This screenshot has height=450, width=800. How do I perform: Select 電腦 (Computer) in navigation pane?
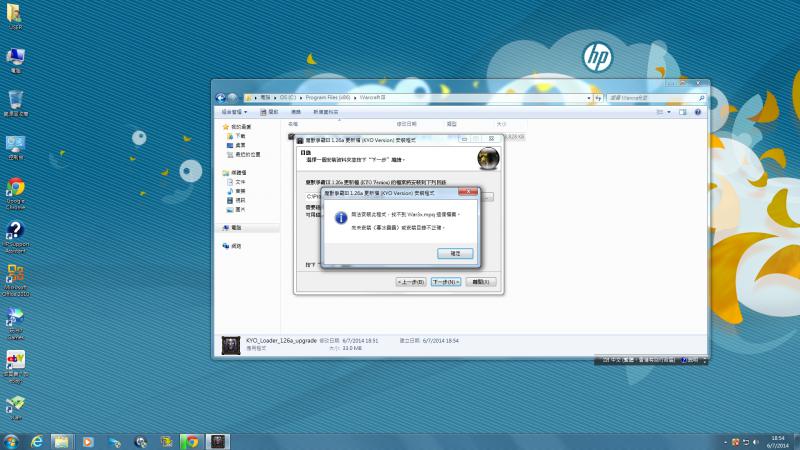[x=236, y=228]
